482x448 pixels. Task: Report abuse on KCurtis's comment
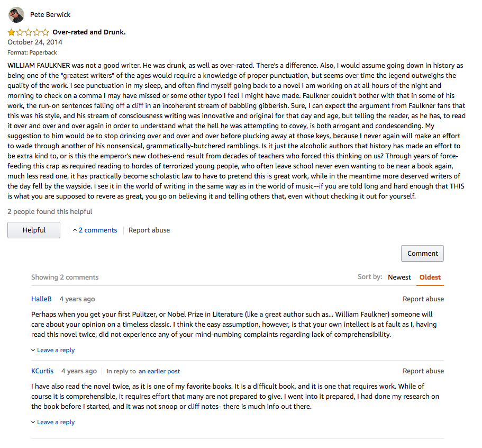pos(423,371)
